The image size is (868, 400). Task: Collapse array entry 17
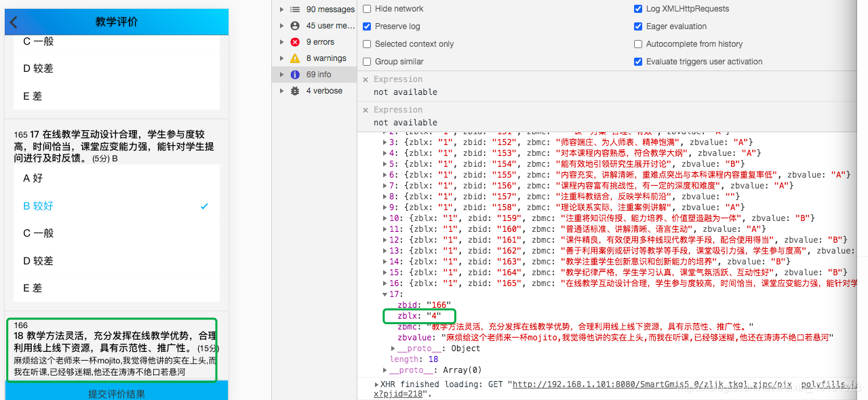(x=385, y=294)
